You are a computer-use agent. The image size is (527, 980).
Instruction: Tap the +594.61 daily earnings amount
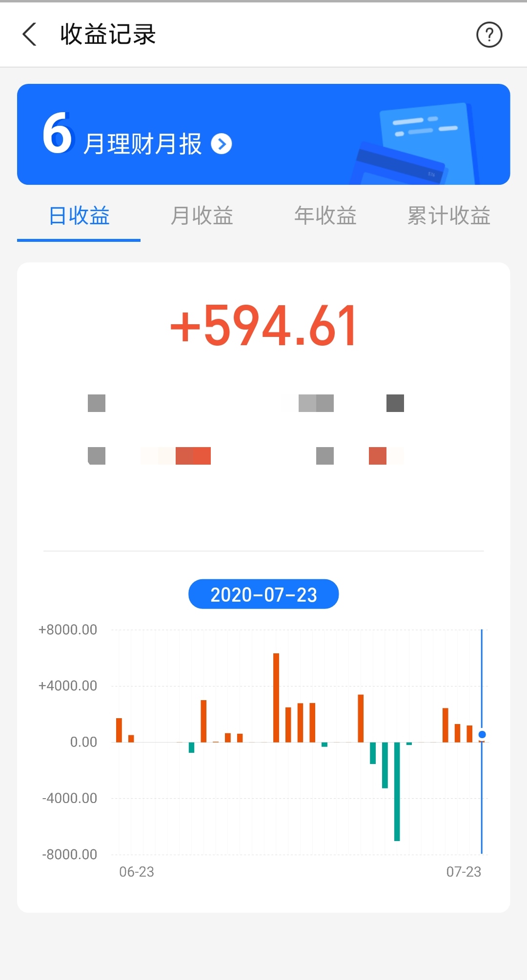coord(263,326)
